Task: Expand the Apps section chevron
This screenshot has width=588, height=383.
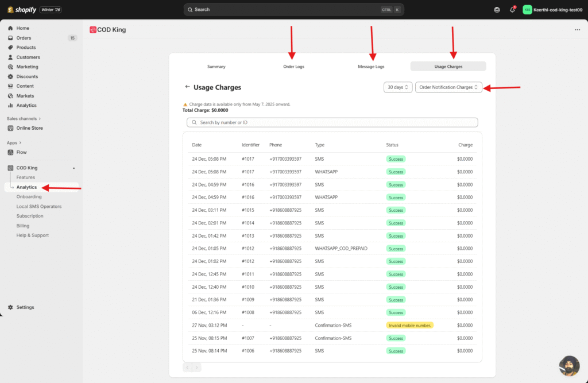Action: pos(20,142)
